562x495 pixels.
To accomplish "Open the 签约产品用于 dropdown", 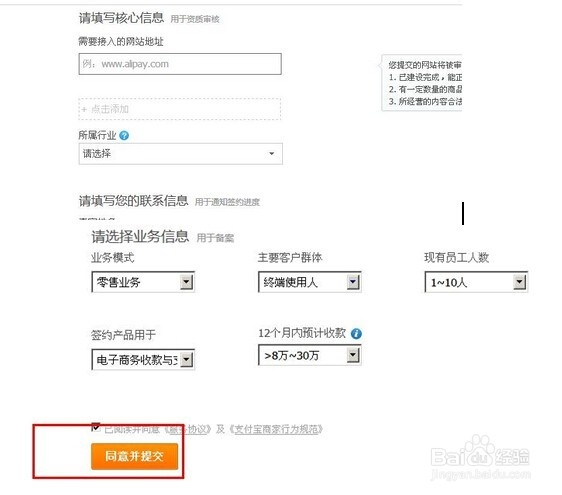I will [143, 359].
